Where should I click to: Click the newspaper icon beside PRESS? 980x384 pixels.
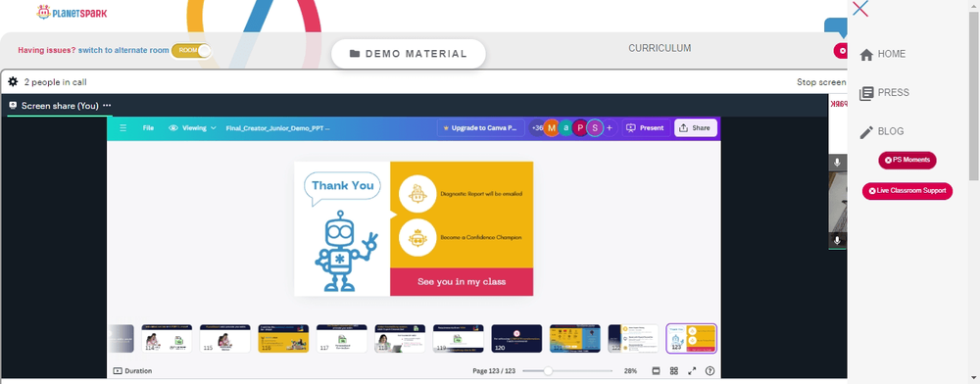tap(866, 94)
